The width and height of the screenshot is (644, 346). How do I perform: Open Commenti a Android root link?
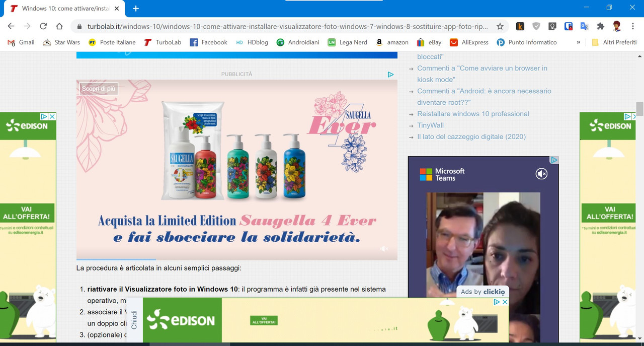tap(484, 97)
